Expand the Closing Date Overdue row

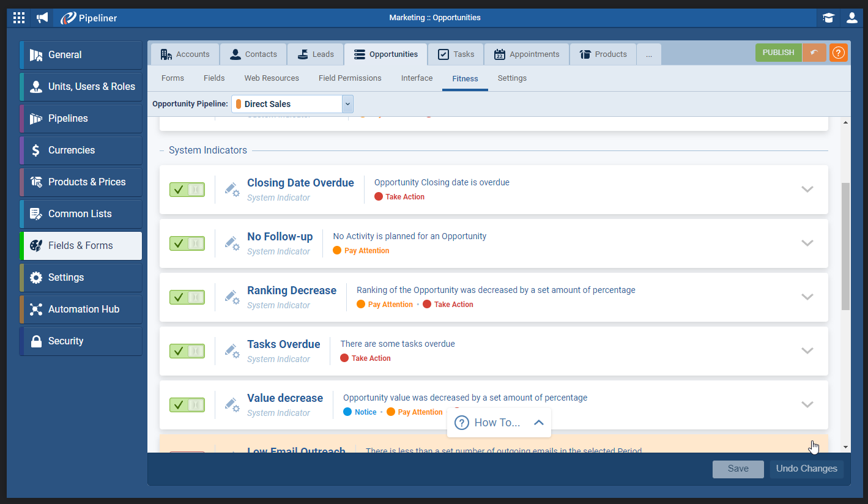click(x=807, y=189)
